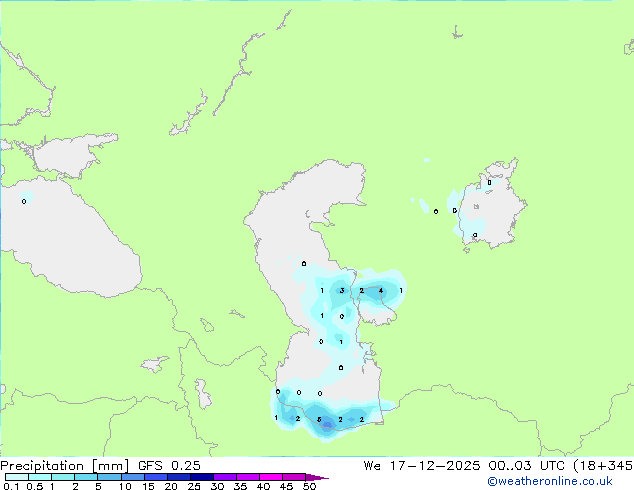This screenshot has height=490, width=634.
Task: Click the precipitation value '3' on the map
Action: click(342, 291)
